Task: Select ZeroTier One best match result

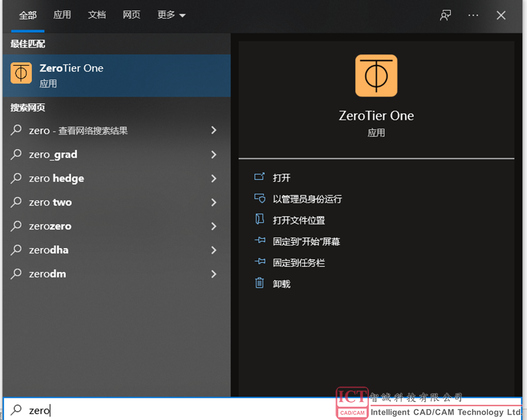Action: [x=117, y=76]
